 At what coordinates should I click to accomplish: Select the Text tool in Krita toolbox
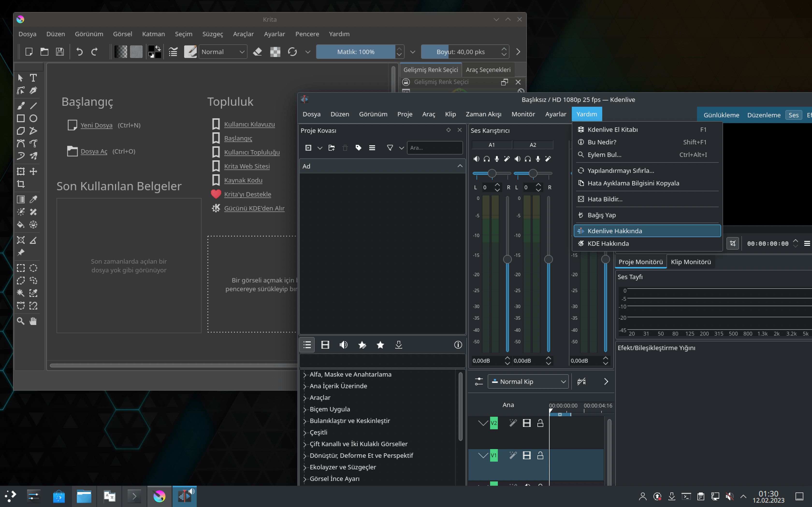click(x=33, y=78)
